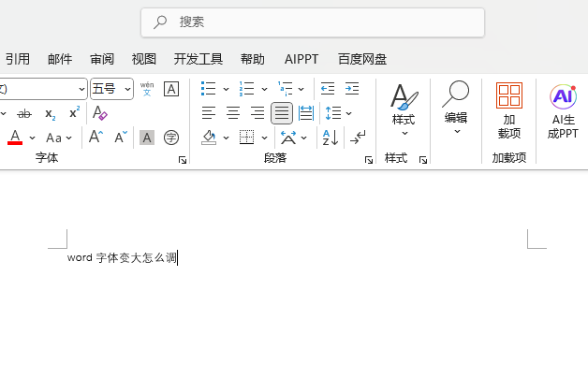
Task: Expand numbering style dropdown
Action: click(x=264, y=89)
